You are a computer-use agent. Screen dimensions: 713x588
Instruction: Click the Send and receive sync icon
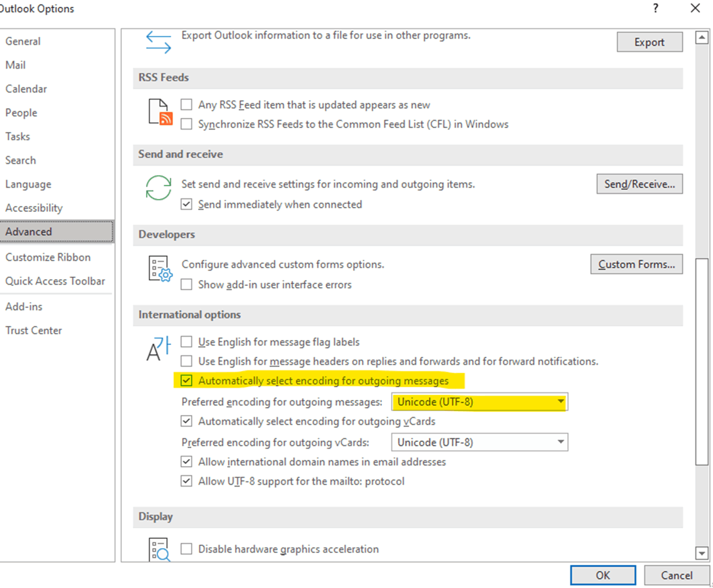[x=159, y=188]
